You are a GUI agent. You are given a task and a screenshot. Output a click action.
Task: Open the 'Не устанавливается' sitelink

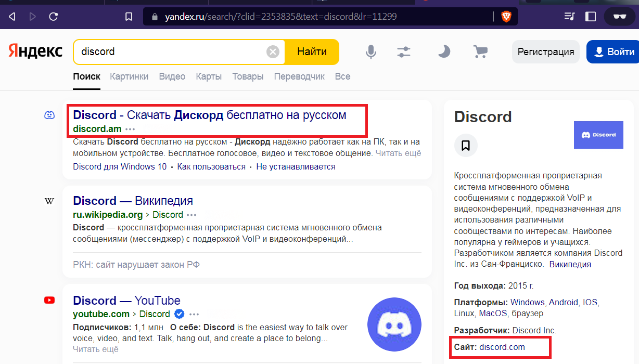point(296,166)
